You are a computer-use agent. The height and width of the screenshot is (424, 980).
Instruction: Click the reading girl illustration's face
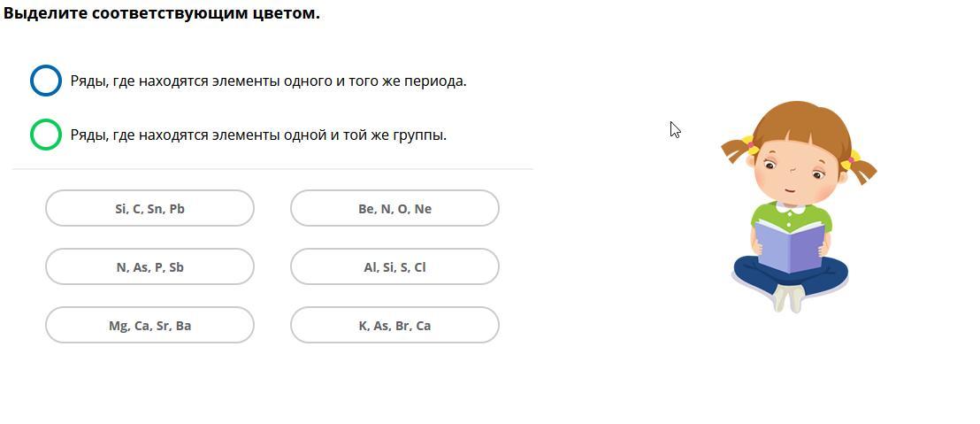(792, 173)
